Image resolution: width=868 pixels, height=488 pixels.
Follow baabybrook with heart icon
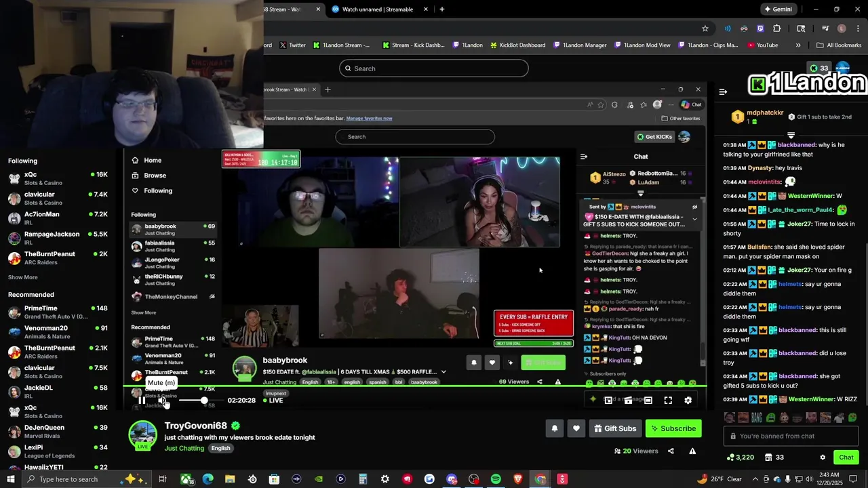[x=492, y=363]
